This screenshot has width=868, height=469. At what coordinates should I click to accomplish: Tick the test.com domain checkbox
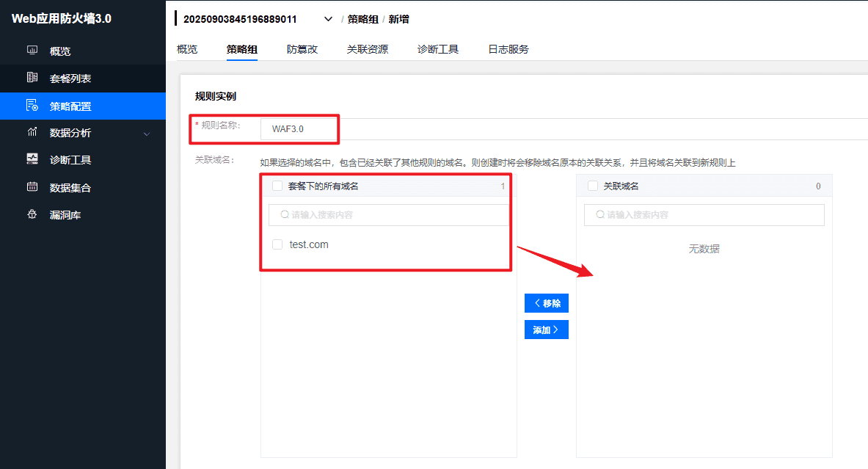tap(277, 244)
